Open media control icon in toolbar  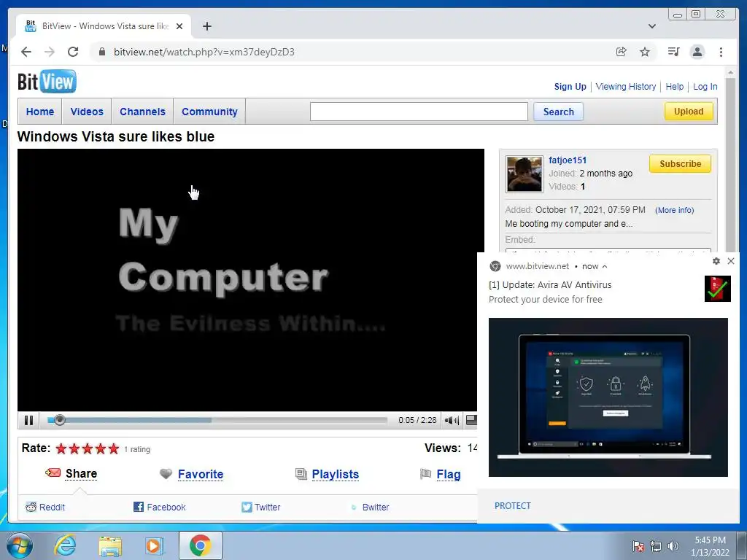(x=673, y=52)
